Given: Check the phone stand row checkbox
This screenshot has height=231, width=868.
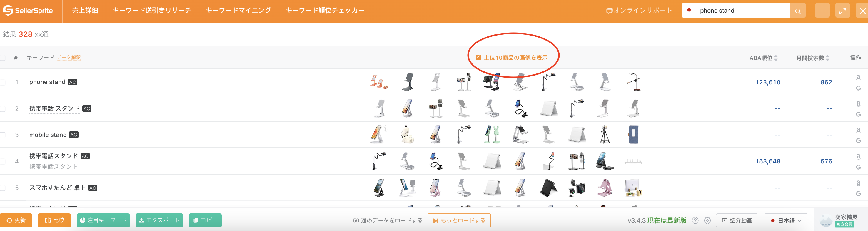Looking at the screenshot, I should (2, 82).
